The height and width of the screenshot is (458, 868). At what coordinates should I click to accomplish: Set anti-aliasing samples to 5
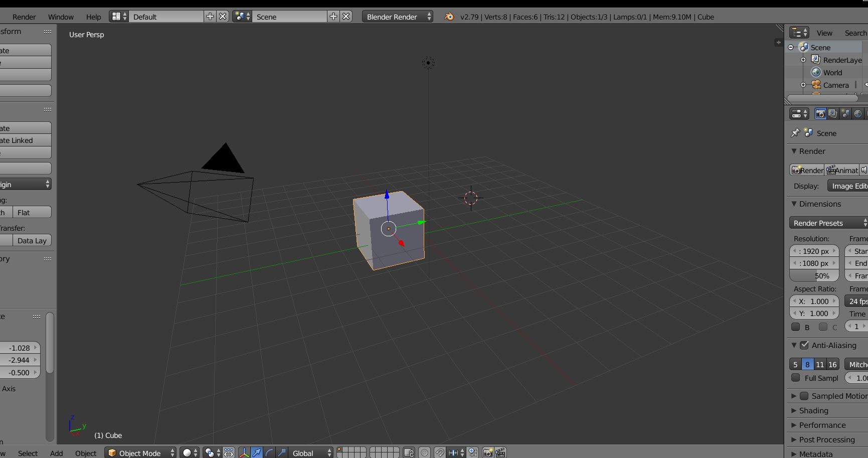click(795, 364)
